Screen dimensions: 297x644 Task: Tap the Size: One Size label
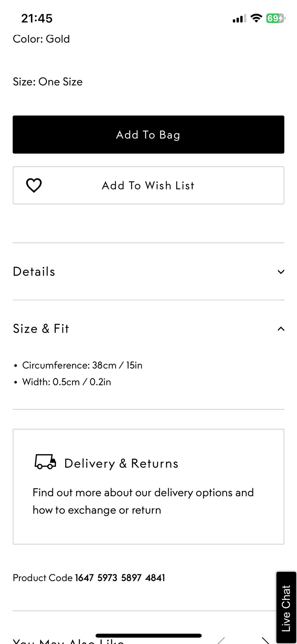[48, 82]
